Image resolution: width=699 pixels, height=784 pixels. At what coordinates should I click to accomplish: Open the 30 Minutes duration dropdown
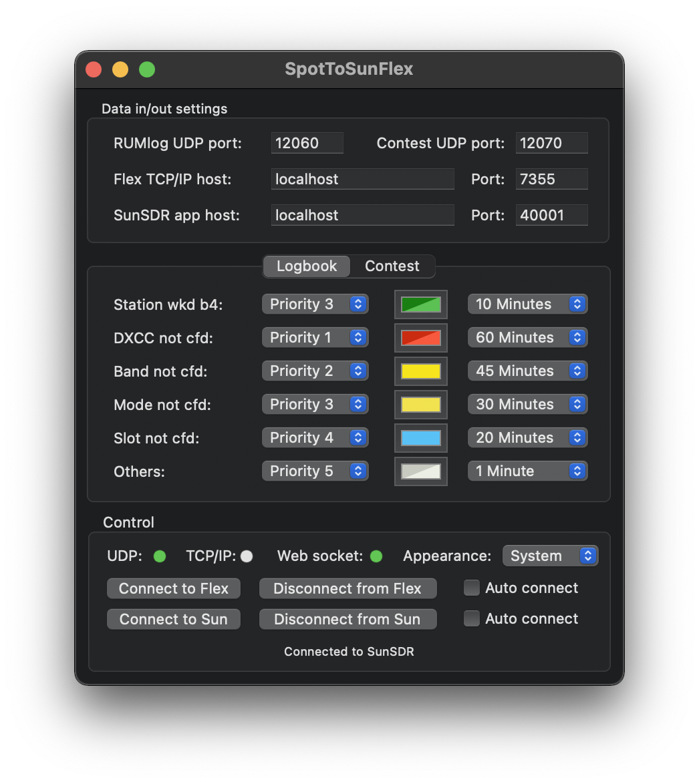coord(527,404)
